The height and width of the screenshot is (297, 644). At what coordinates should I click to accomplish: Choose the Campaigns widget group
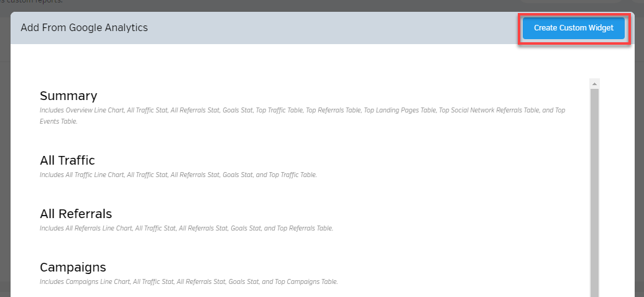(73, 267)
